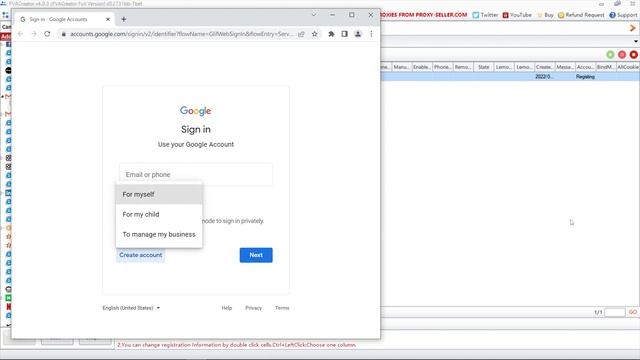Open the Help link

click(227, 308)
